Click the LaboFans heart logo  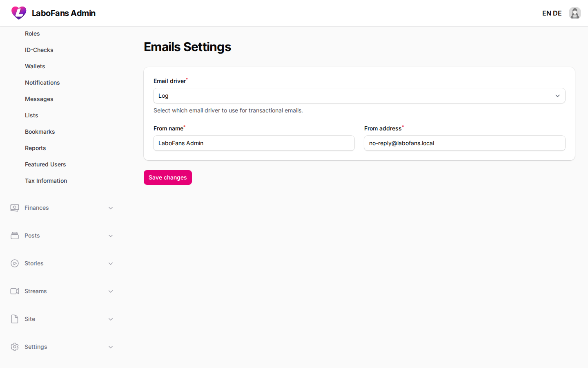click(x=19, y=13)
